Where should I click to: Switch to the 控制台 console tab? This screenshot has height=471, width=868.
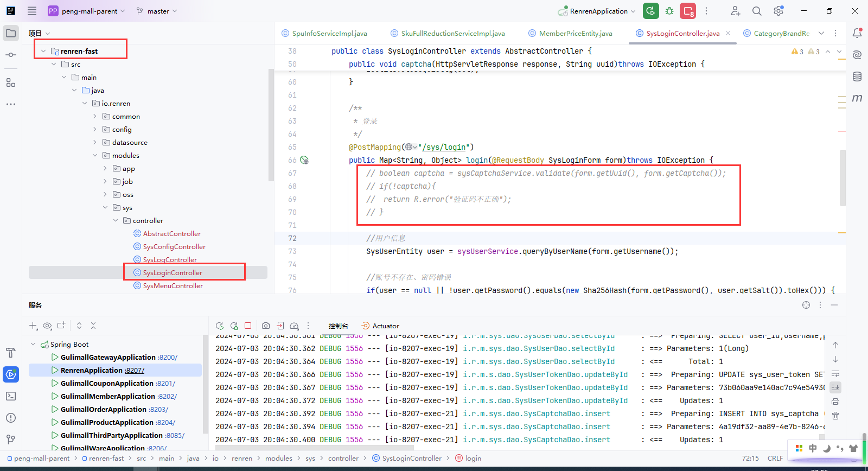338,326
